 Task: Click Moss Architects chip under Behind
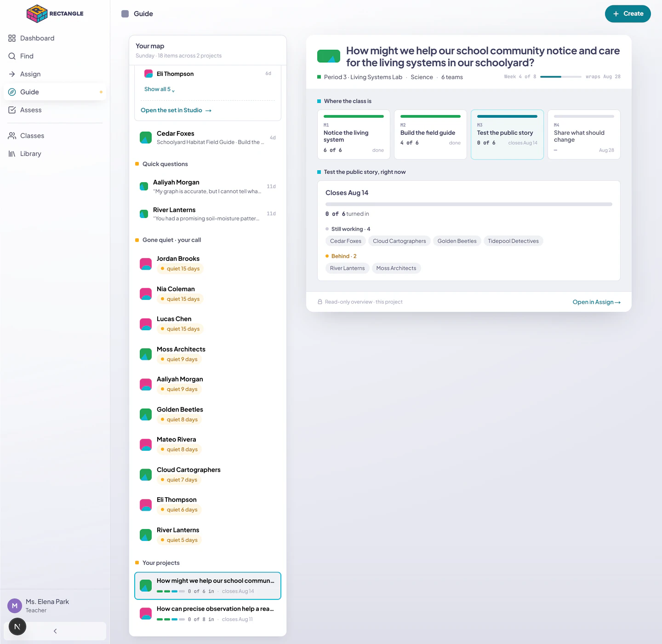point(396,268)
